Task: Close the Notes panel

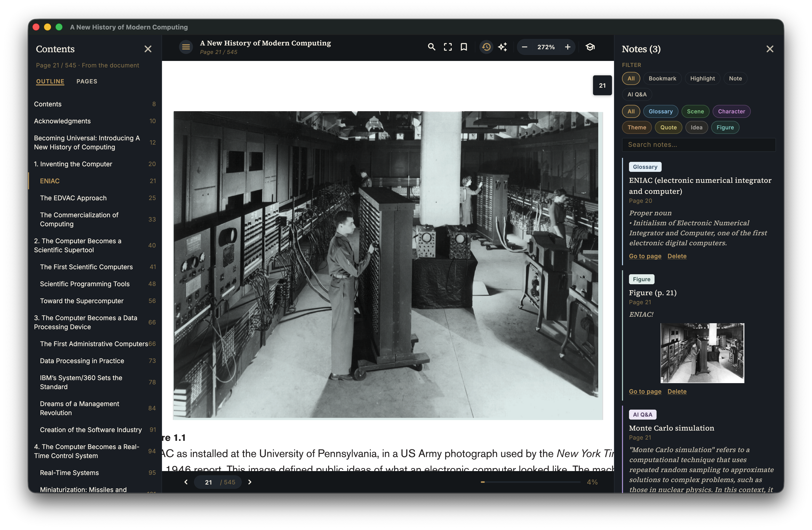Action: tap(770, 49)
